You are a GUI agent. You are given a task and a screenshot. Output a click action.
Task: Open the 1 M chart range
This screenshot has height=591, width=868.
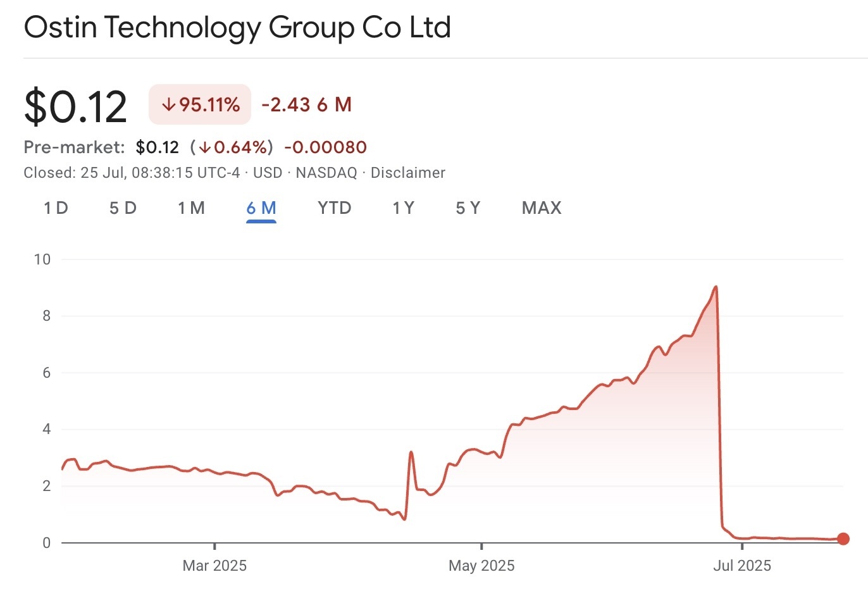[191, 208]
